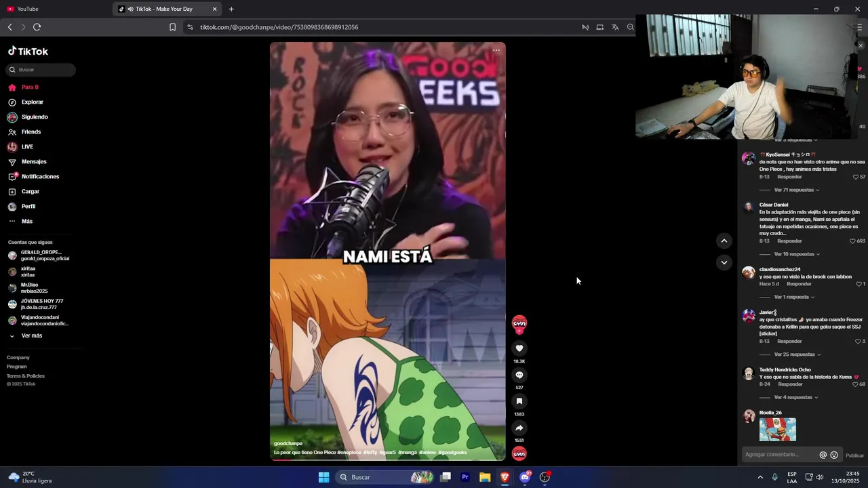Expand Ver más followed accounts

click(x=31, y=336)
